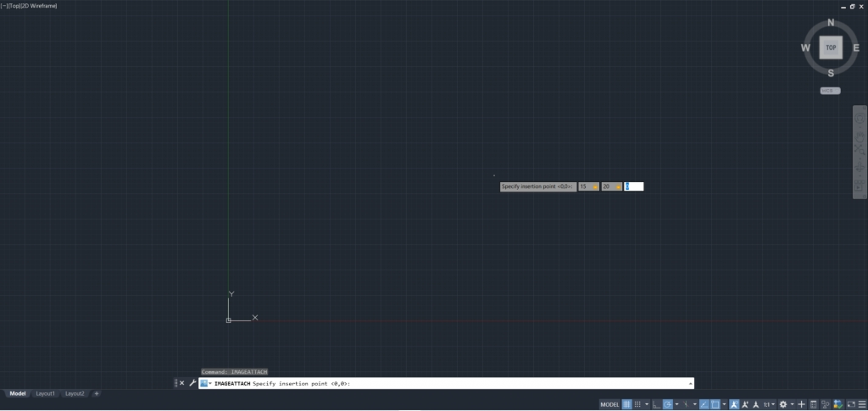Viewport: 868px width, 411px height.
Task: Click isolate objects icon
Action: click(x=826, y=404)
